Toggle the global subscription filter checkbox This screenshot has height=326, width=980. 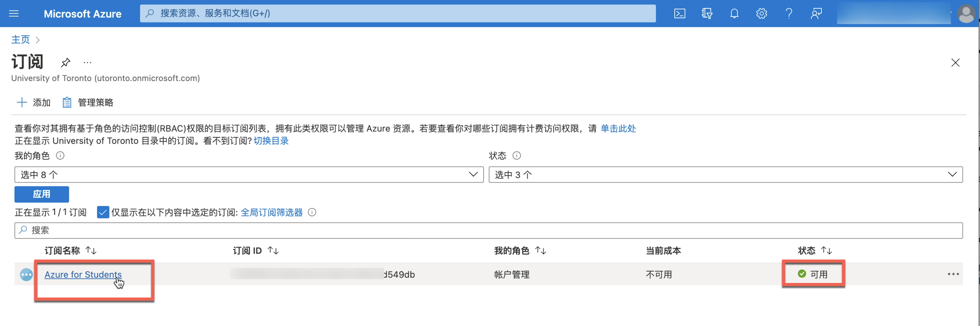click(103, 212)
